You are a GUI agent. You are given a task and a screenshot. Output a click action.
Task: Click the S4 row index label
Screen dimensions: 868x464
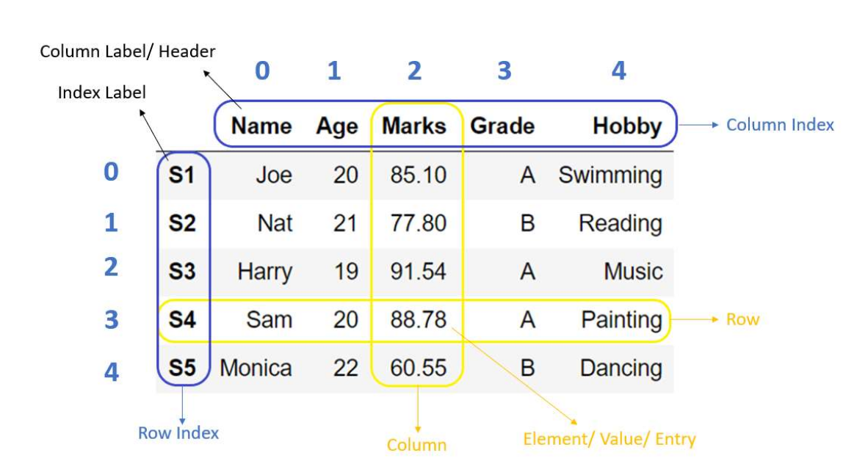182,319
